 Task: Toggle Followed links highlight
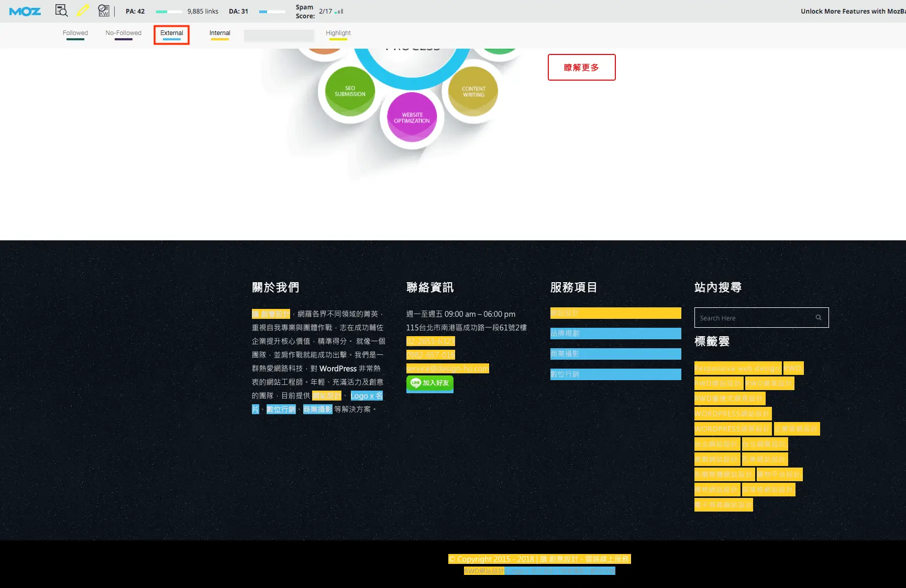coord(75,35)
